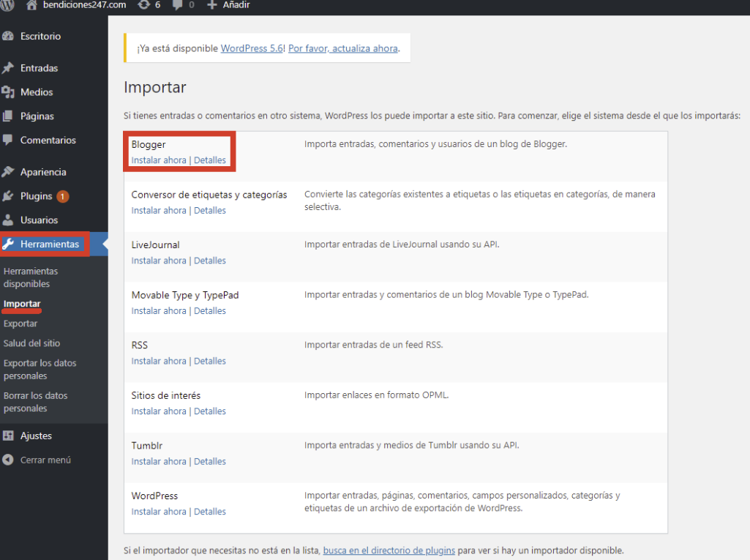
Task: Click Instalar ahora for Tumblr
Action: [x=159, y=462]
